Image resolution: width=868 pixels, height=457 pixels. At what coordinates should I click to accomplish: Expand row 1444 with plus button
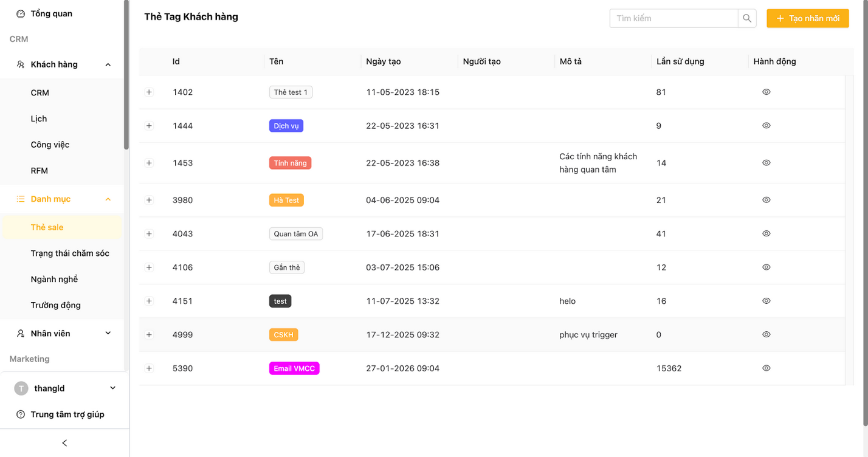149,126
